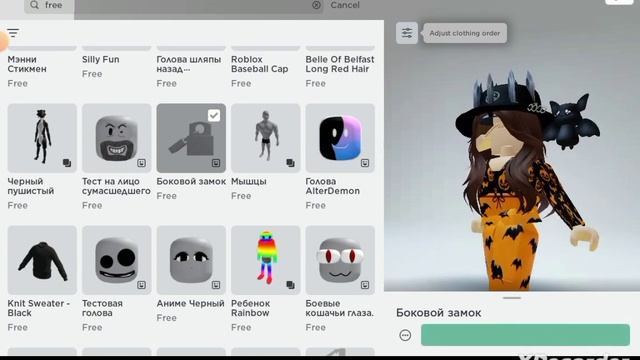Click the Free price under Мышцы

(x=241, y=196)
